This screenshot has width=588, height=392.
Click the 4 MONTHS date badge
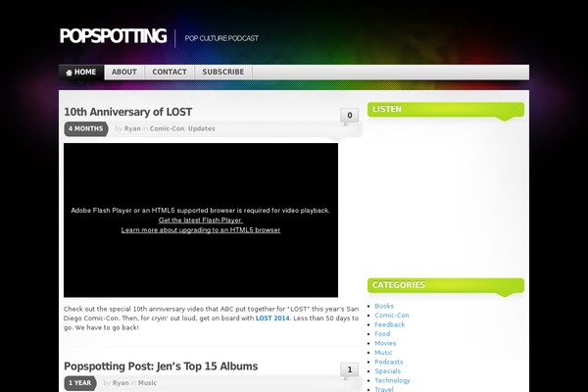pos(86,128)
